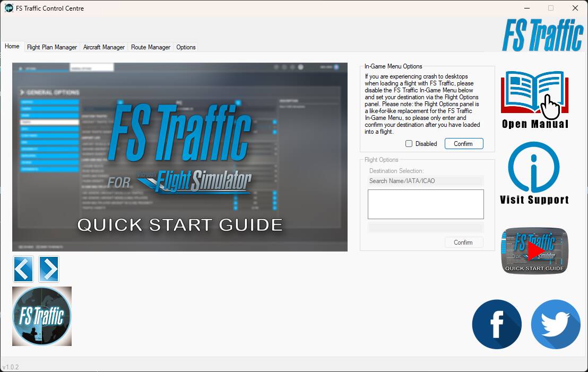Click the next slide arrow

(x=49, y=269)
